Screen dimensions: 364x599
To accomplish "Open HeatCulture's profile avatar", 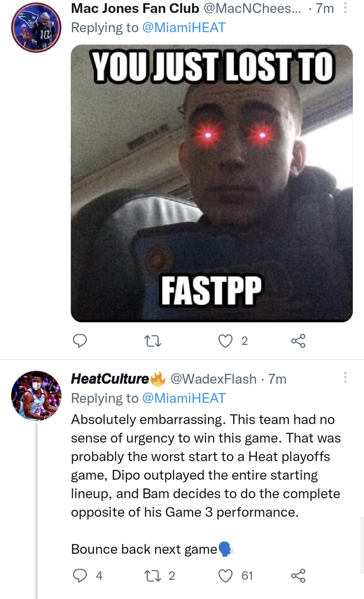I will 36,396.
